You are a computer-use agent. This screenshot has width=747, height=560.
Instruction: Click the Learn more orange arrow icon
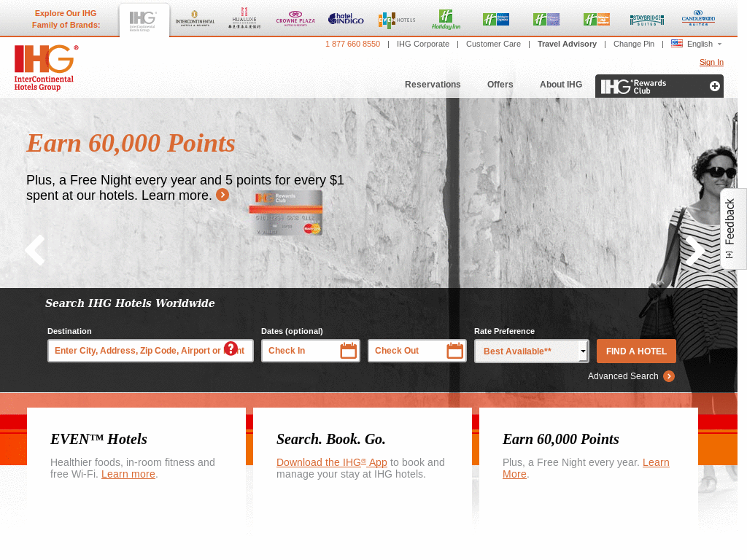pyautogui.click(x=222, y=195)
